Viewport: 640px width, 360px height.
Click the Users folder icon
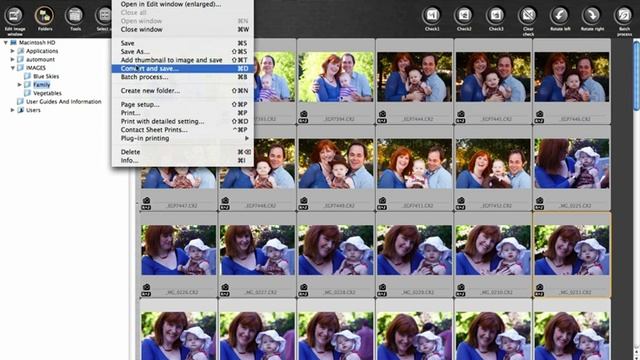point(20,110)
